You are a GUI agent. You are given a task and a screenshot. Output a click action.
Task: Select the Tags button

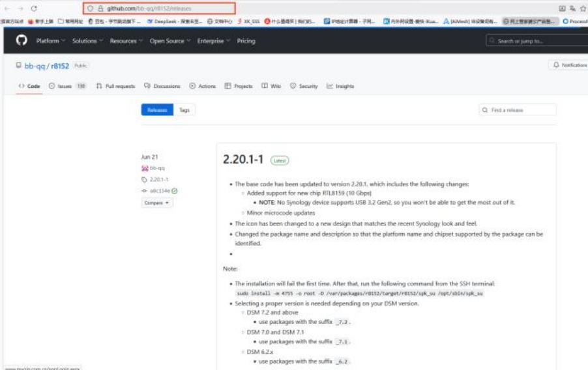coord(184,110)
